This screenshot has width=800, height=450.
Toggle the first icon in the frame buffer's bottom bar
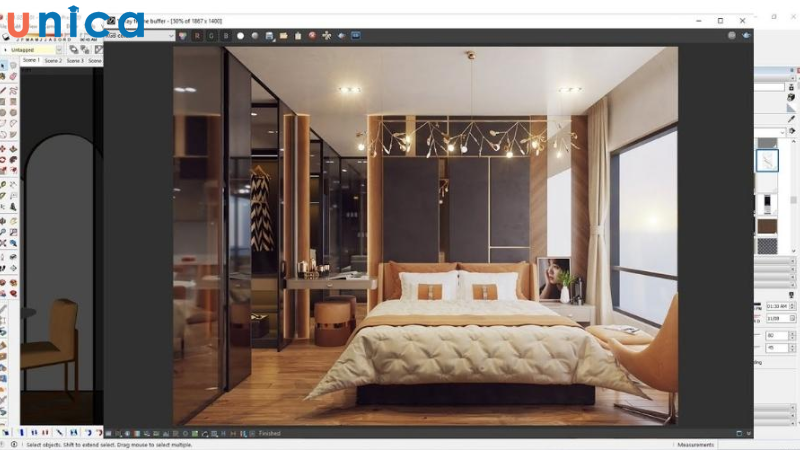click(108, 434)
